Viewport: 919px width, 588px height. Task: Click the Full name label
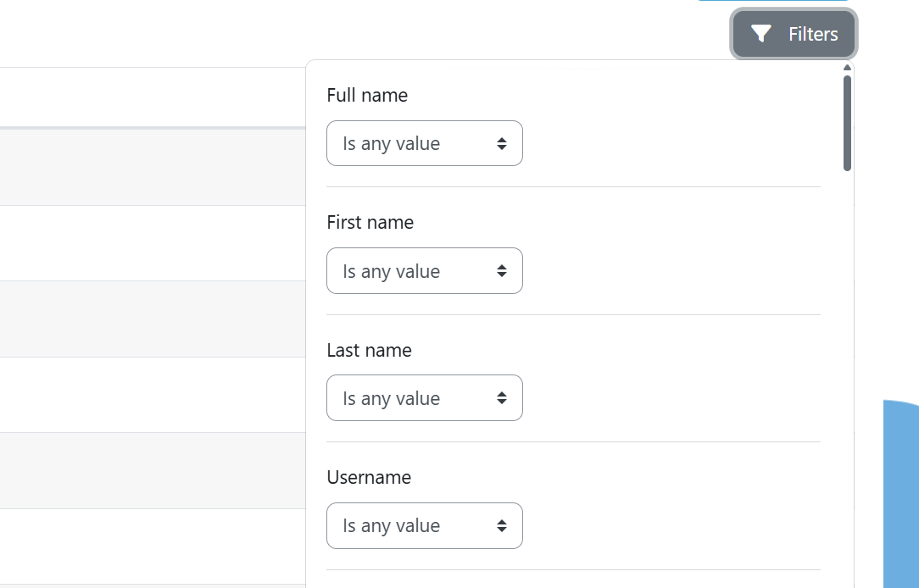(x=367, y=96)
